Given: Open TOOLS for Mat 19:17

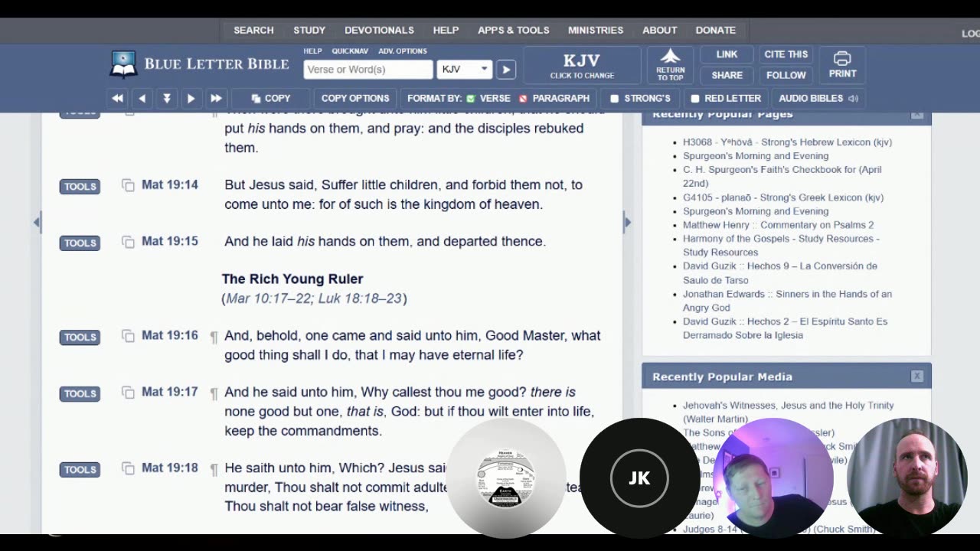Looking at the screenshot, I should [x=80, y=394].
